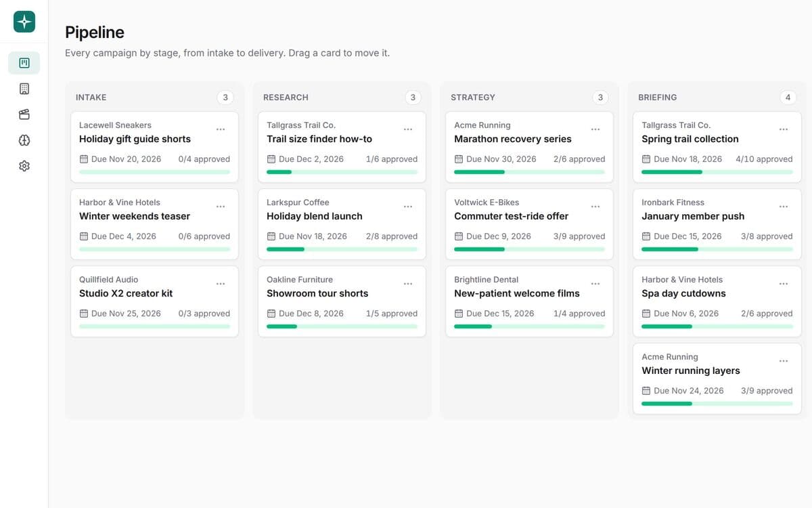Click the Briefing column count badge

(788, 98)
